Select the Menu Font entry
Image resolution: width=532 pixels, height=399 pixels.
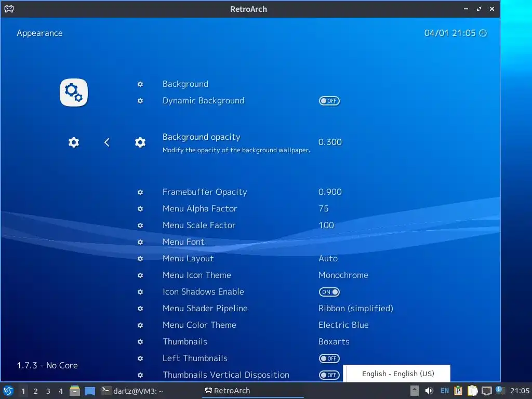pos(183,242)
